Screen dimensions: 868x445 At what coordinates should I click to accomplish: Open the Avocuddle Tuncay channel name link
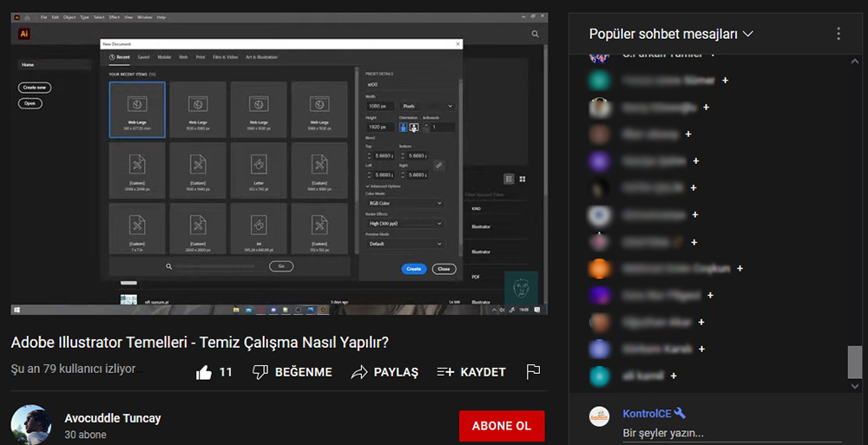pyautogui.click(x=112, y=418)
